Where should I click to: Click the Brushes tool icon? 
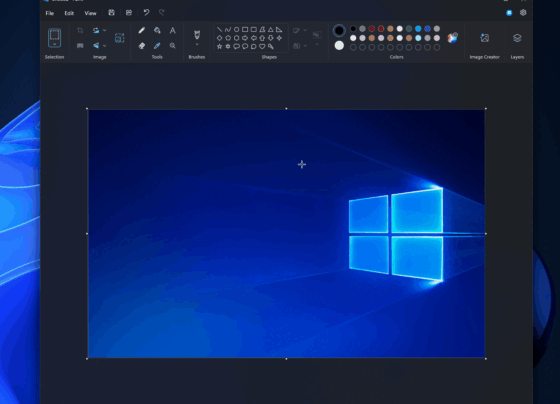pos(197,35)
